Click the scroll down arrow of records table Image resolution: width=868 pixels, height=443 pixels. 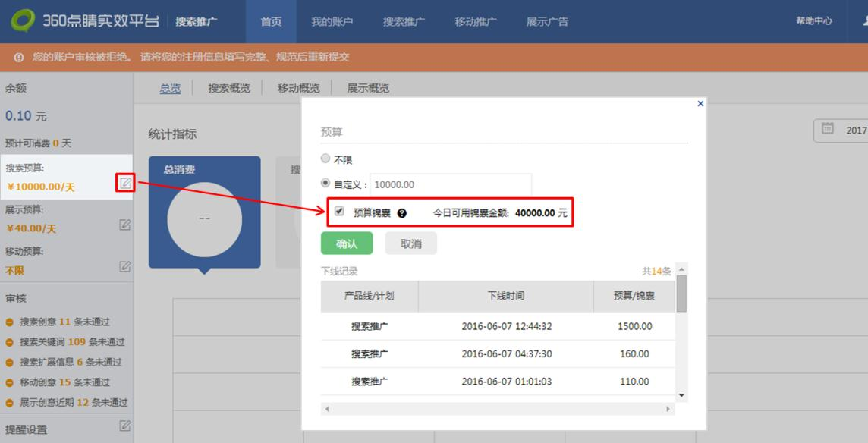click(681, 395)
